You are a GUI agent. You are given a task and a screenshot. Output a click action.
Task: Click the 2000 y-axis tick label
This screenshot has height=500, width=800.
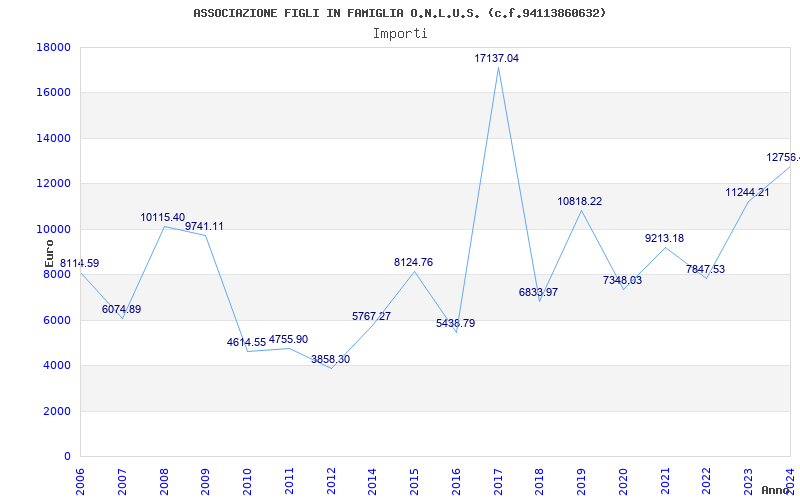[57, 411]
